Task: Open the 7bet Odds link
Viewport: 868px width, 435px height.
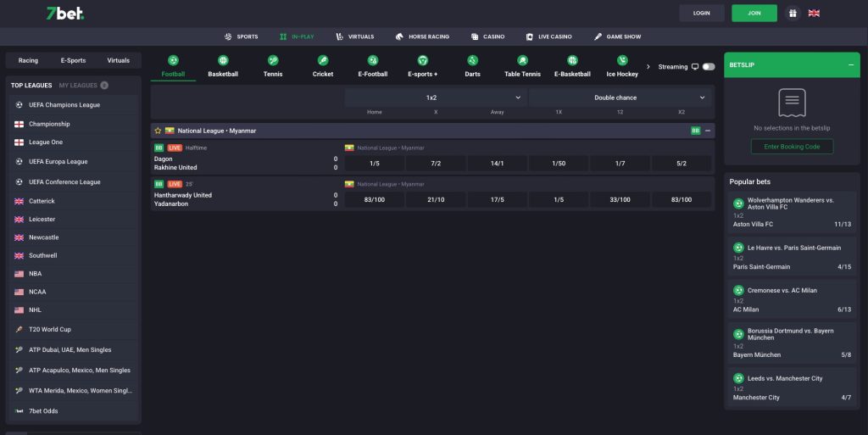Action: (73, 410)
